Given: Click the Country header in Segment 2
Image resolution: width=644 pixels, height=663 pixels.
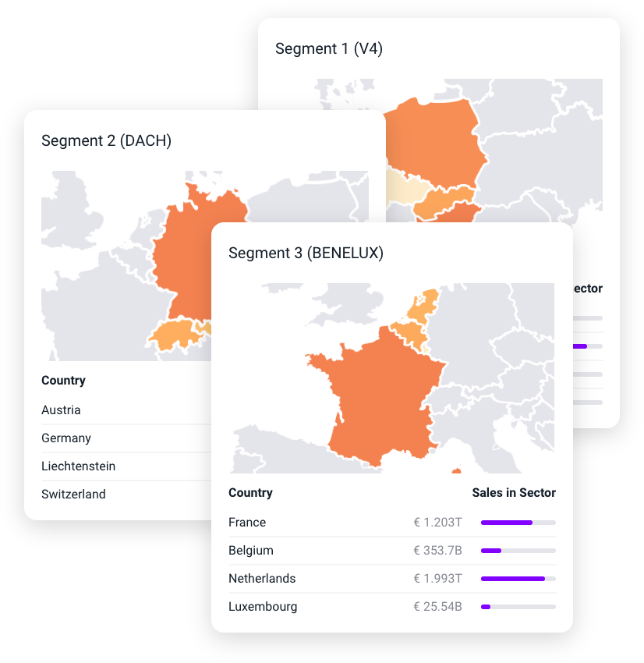Looking at the screenshot, I should (x=63, y=381).
